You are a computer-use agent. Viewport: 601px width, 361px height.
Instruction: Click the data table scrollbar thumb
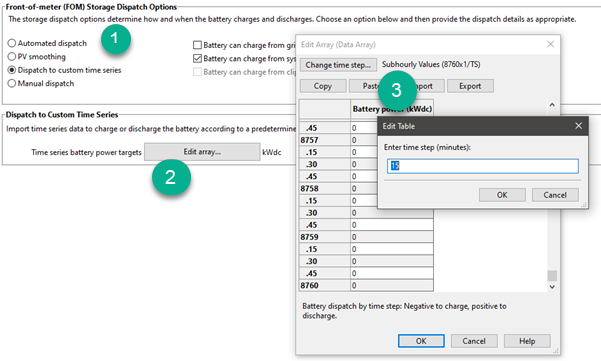pyautogui.click(x=552, y=276)
